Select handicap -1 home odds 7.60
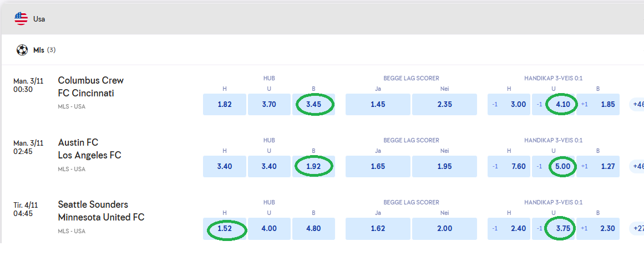 [x=509, y=166]
